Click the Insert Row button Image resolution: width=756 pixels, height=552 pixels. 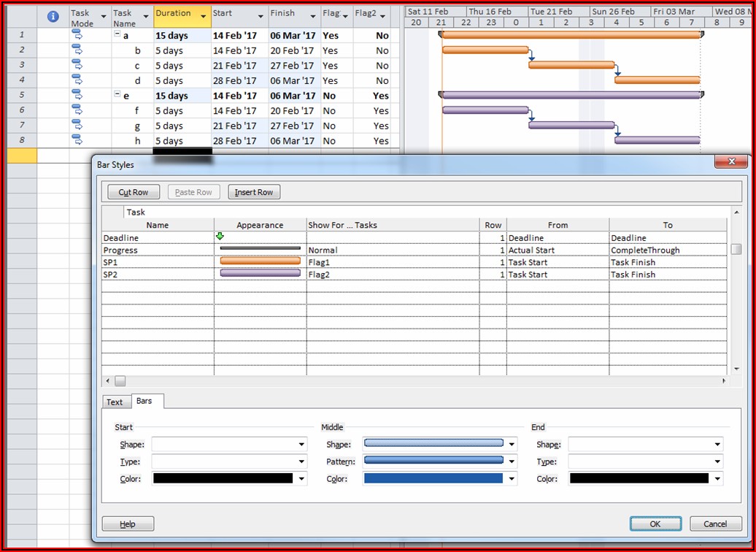[254, 192]
